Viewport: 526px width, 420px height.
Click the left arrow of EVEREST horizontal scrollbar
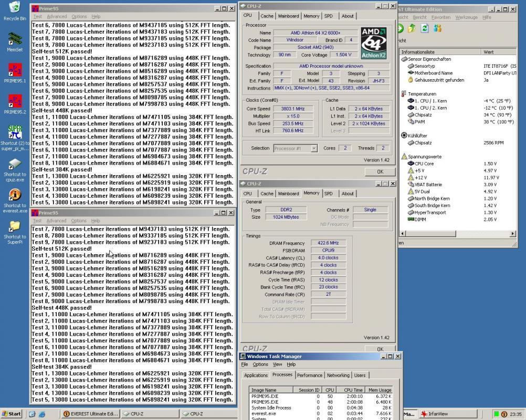403,233
